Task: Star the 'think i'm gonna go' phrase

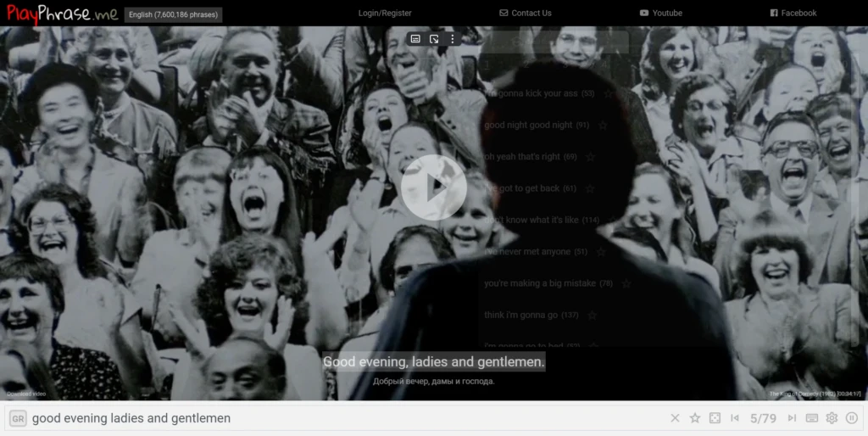Action: point(592,315)
